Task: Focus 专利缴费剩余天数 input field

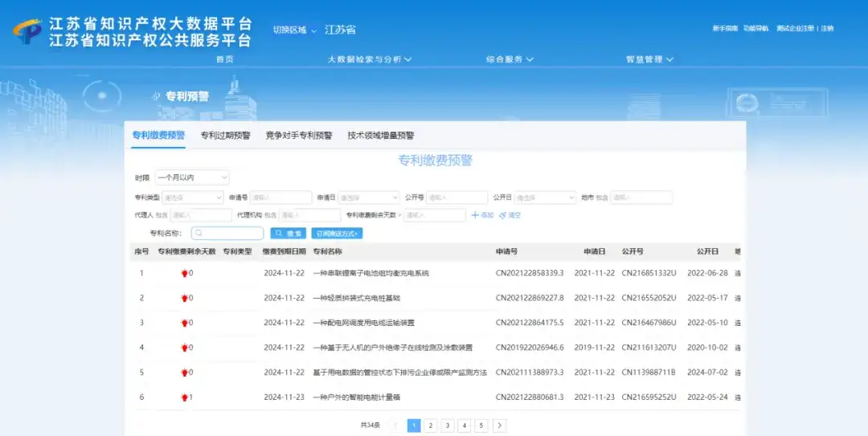Action: pyautogui.click(x=435, y=215)
